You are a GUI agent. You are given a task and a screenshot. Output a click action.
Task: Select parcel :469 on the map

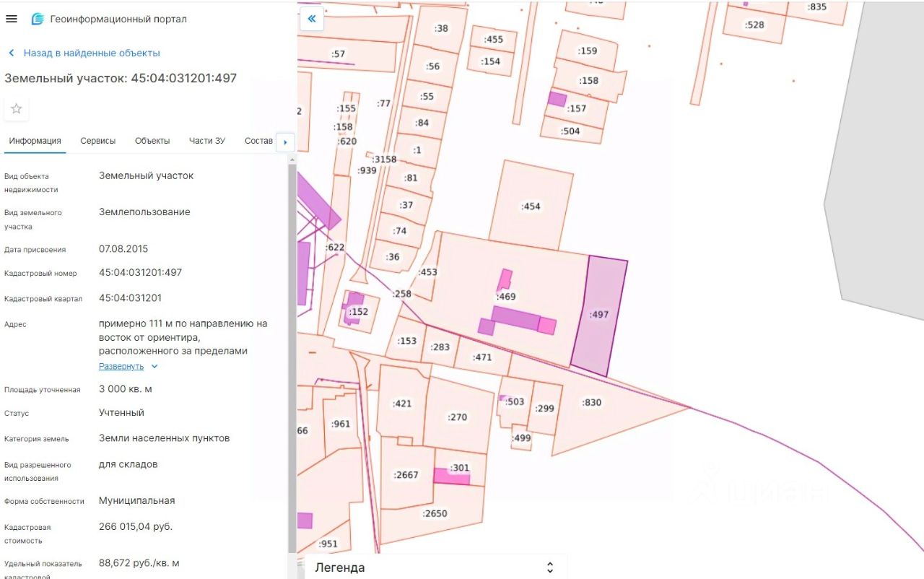pyautogui.click(x=506, y=296)
